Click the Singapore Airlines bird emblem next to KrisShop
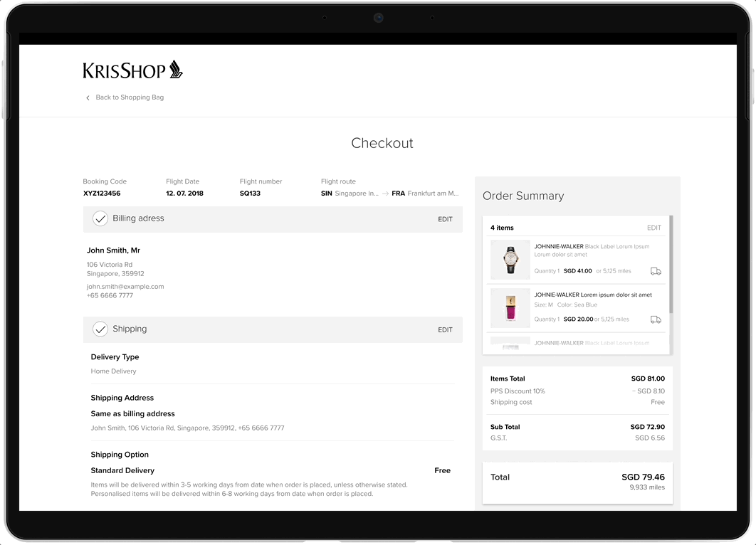Viewport: 756px width, 545px height. 177,68
